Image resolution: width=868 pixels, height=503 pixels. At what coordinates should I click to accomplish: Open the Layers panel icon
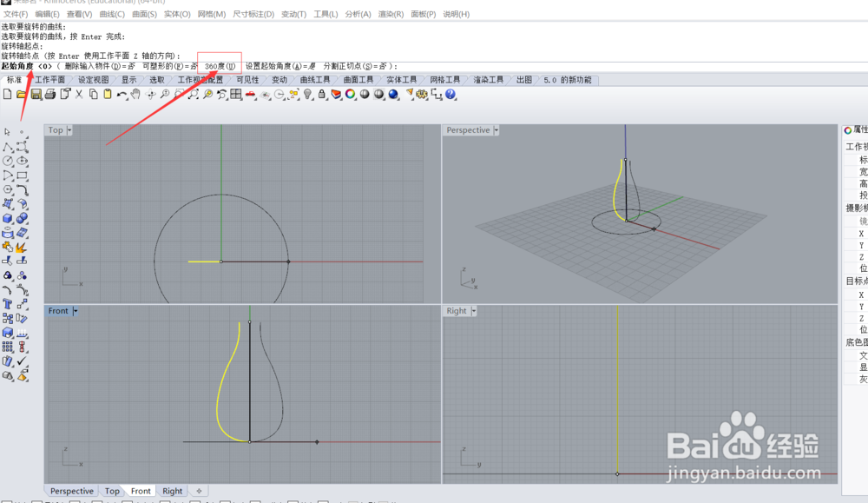click(336, 94)
